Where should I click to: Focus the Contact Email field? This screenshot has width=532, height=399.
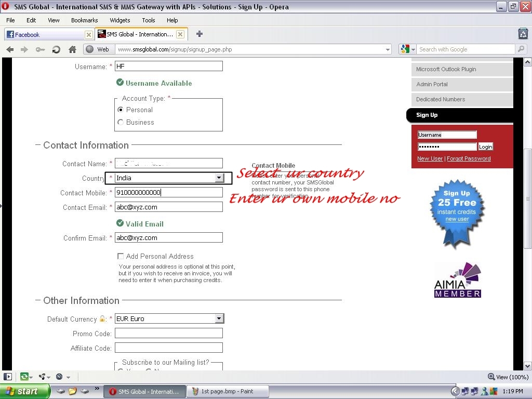[x=169, y=207]
